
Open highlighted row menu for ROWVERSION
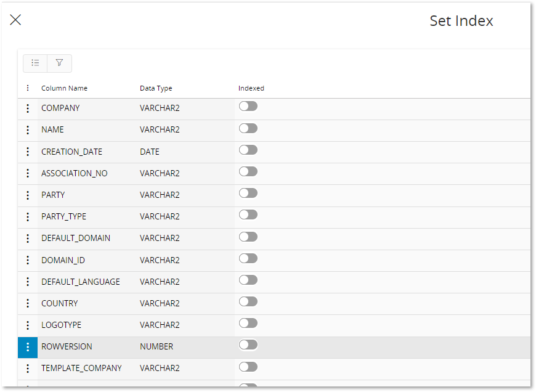point(28,347)
